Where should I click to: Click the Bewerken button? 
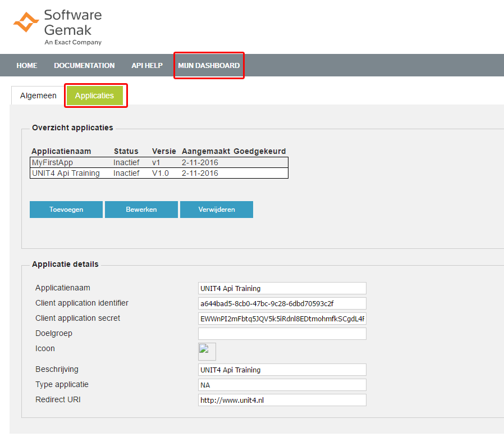pyautogui.click(x=141, y=210)
